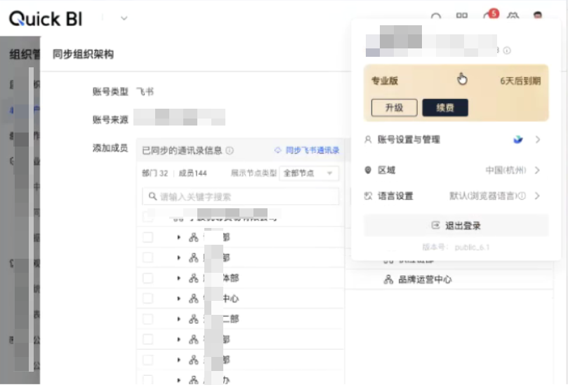Check the checkbox for row ending 二部
The height and width of the screenshot is (392, 568).
click(148, 319)
